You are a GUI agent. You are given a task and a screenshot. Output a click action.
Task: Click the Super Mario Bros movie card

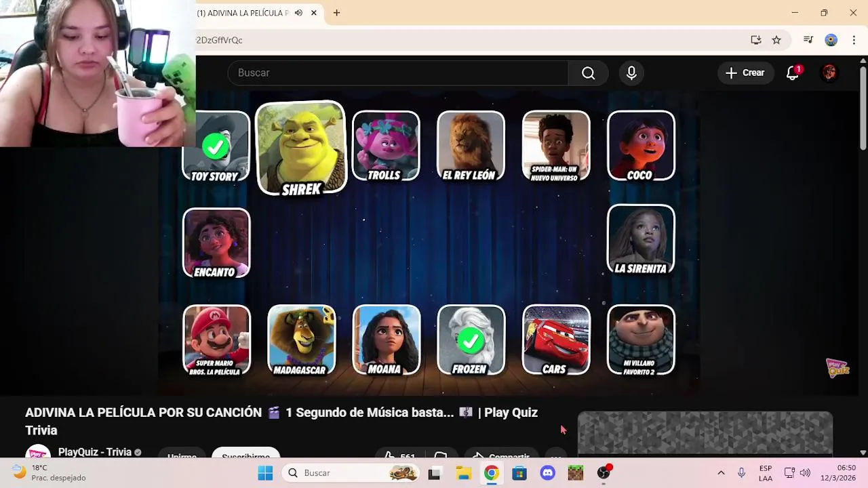pyautogui.click(x=216, y=340)
